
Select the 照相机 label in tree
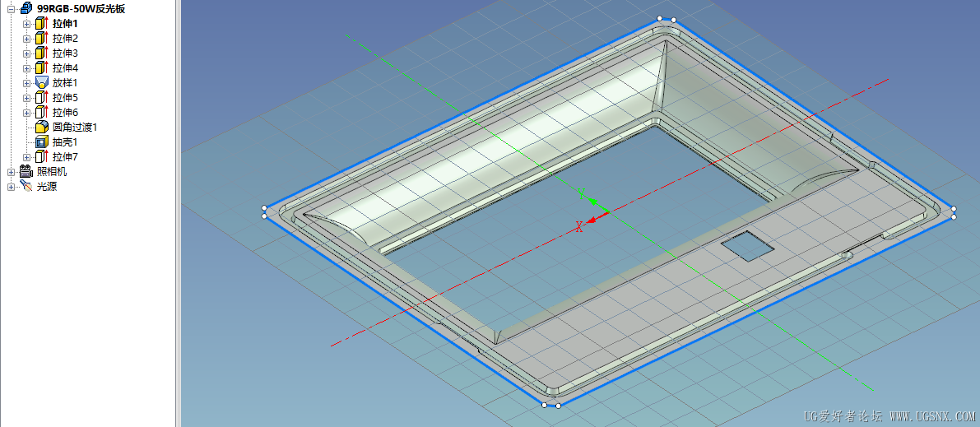tap(52, 171)
